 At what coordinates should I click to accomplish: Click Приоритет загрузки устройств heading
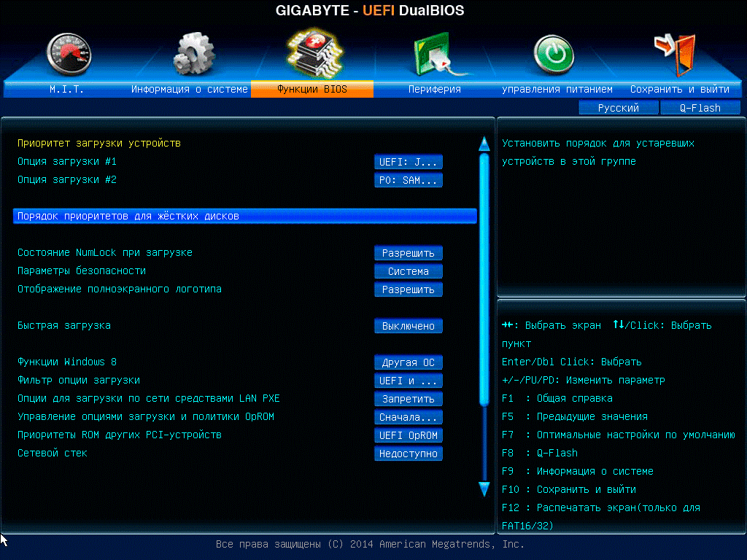[x=98, y=143]
